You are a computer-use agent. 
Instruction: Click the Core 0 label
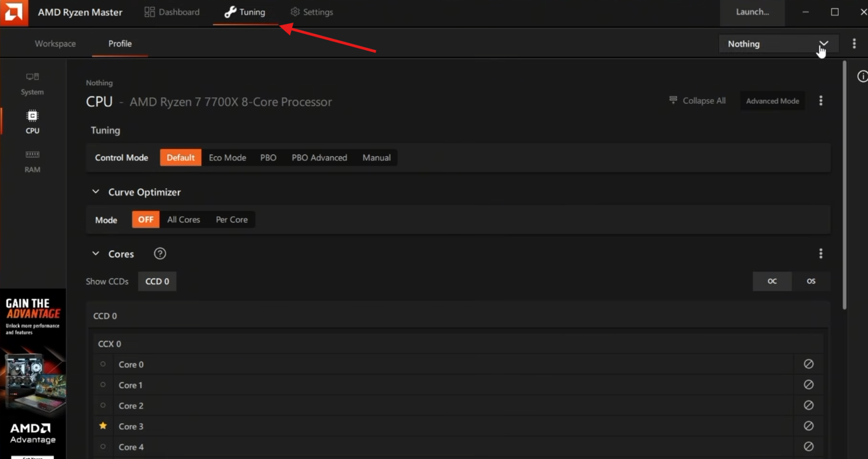point(131,365)
